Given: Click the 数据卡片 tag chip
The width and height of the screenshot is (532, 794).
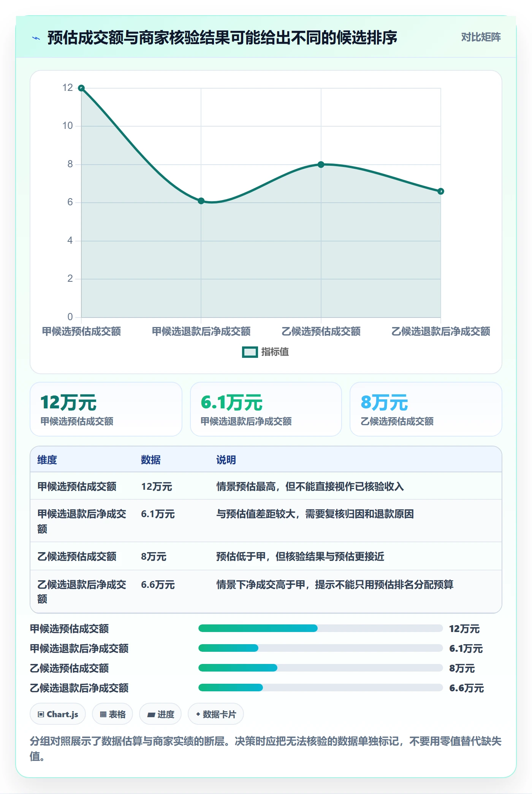Looking at the screenshot, I should (x=216, y=714).
